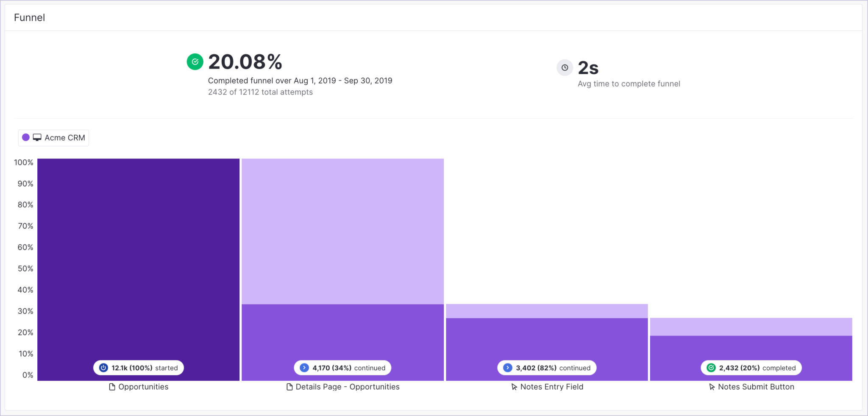Image resolution: width=868 pixels, height=416 pixels.
Task: Click the 2432 of 12112 total attempts text
Action: [x=260, y=92]
